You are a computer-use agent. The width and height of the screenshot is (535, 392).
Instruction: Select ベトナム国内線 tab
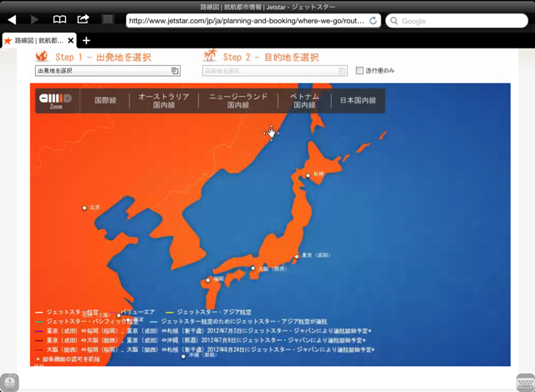304,100
